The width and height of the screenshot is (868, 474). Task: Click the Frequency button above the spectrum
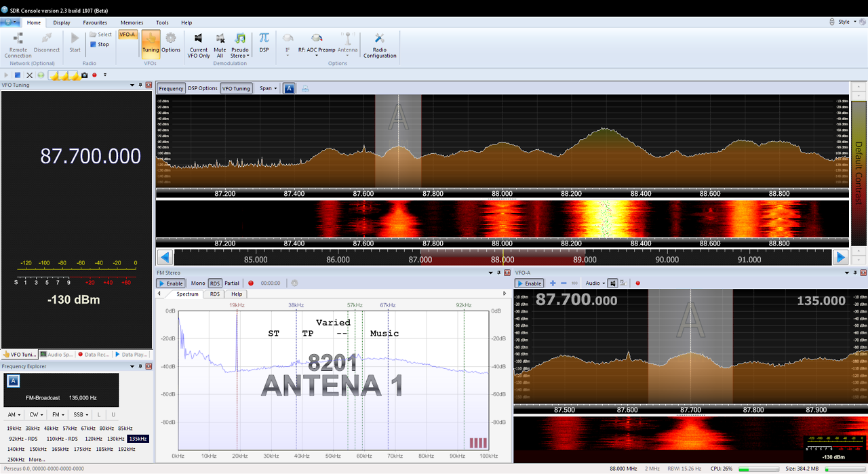[171, 88]
